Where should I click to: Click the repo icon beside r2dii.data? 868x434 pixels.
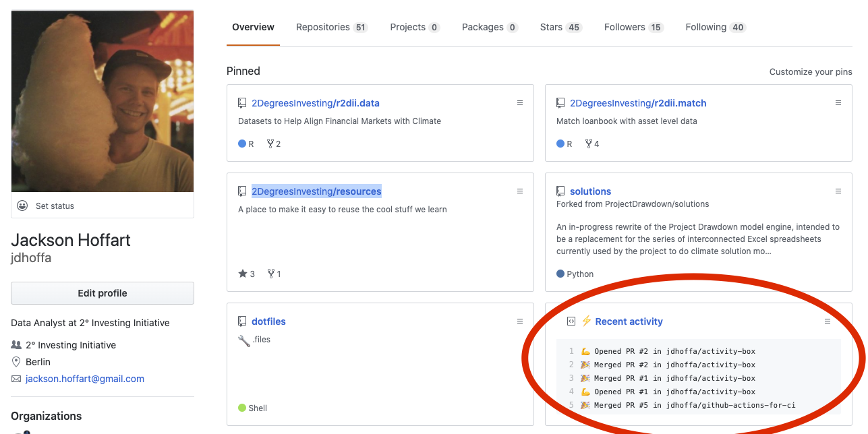242,103
